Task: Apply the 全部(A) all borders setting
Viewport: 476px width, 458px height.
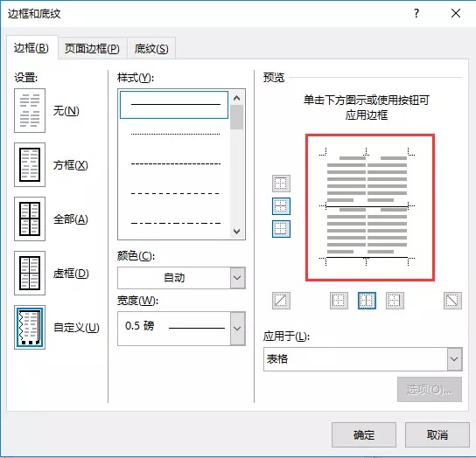Action: click(x=30, y=219)
